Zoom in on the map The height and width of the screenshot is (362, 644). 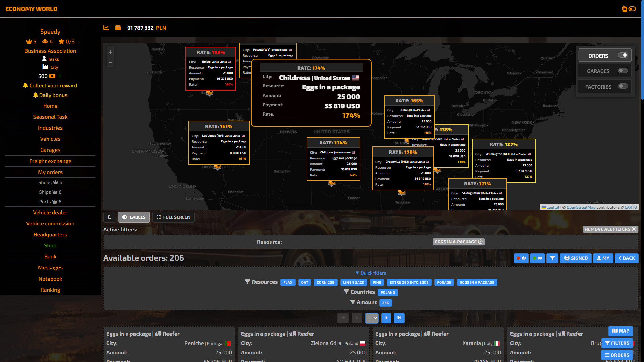click(x=110, y=52)
